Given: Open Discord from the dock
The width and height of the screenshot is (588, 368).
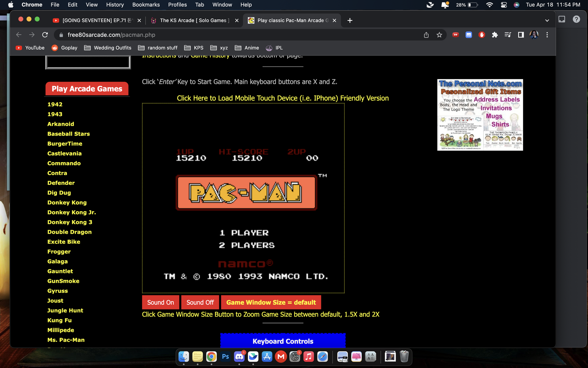Looking at the screenshot, I should click(239, 357).
